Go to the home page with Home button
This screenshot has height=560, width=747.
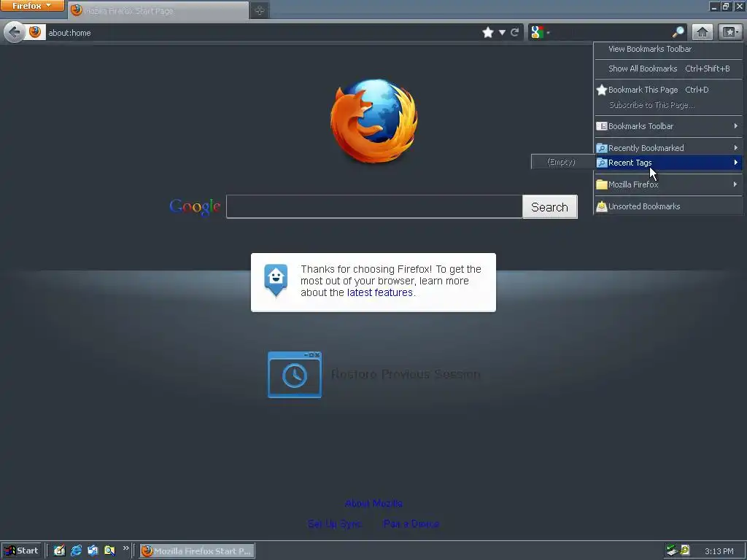703,32
